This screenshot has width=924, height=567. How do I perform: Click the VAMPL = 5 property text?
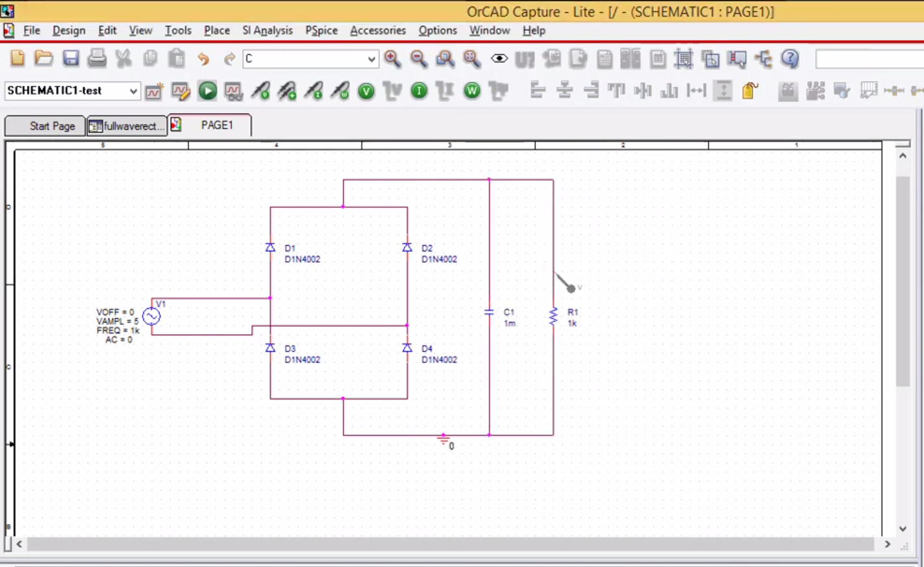118,321
